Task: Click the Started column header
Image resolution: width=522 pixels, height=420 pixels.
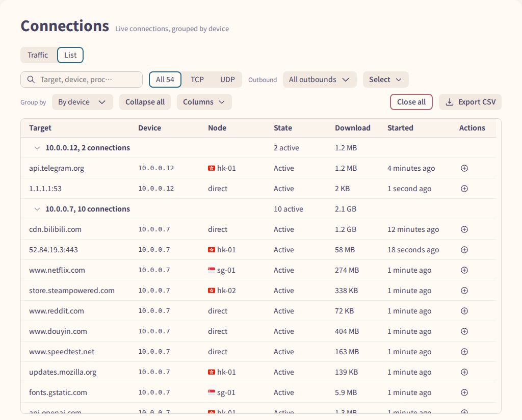Action: (x=400, y=128)
